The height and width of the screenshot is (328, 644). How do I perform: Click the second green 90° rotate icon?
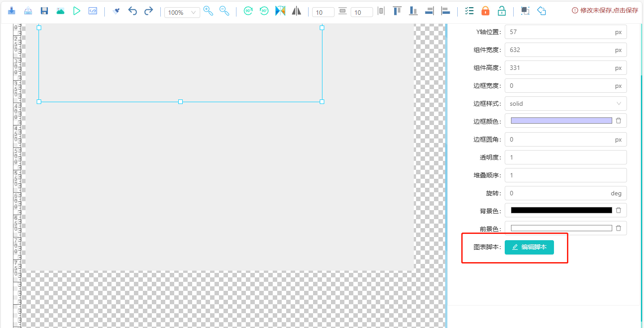tap(264, 11)
